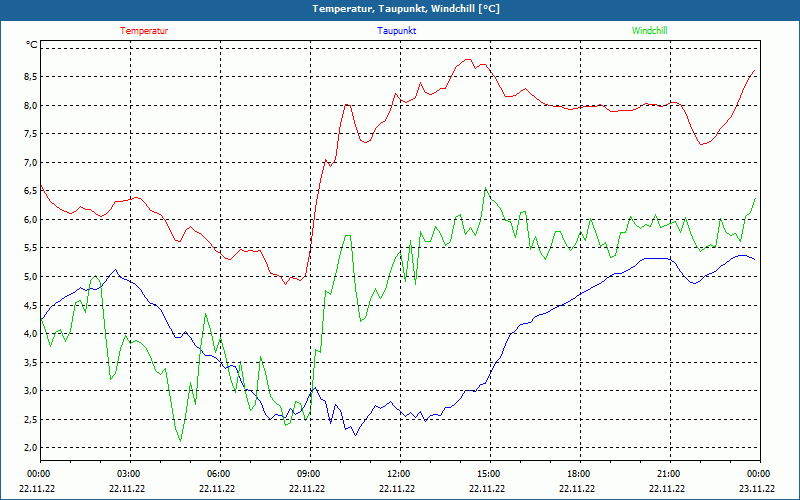800x500 pixels.
Task: Click the 3,0 y-axis value
Action: point(30,391)
